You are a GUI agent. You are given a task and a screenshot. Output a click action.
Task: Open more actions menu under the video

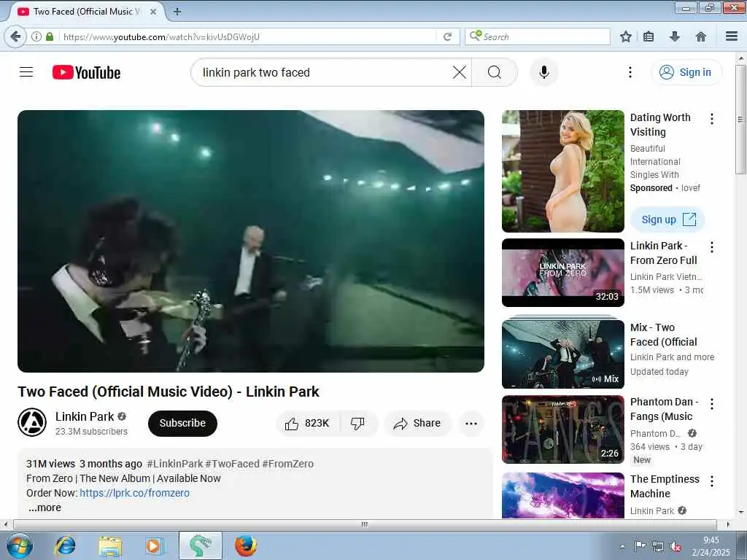pyautogui.click(x=471, y=424)
